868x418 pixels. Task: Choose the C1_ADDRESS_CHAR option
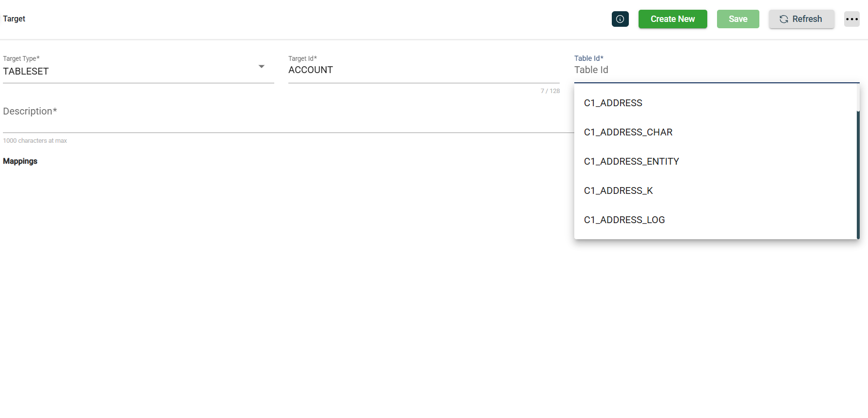click(628, 132)
